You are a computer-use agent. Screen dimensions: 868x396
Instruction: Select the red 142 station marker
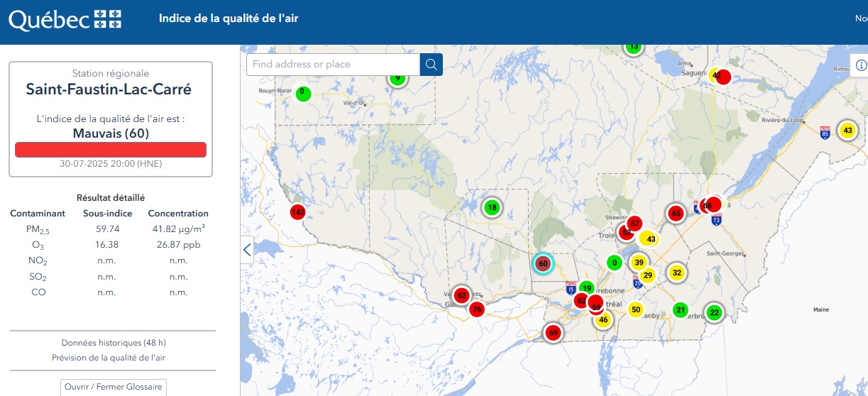pyautogui.click(x=298, y=212)
